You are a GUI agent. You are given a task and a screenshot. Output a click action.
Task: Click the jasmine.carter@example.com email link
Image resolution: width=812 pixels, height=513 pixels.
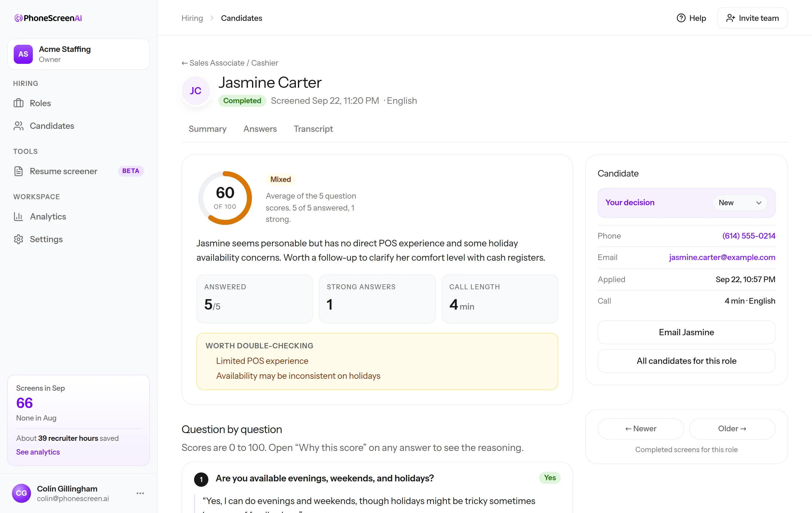pyautogui.click(x=722, y=257)
